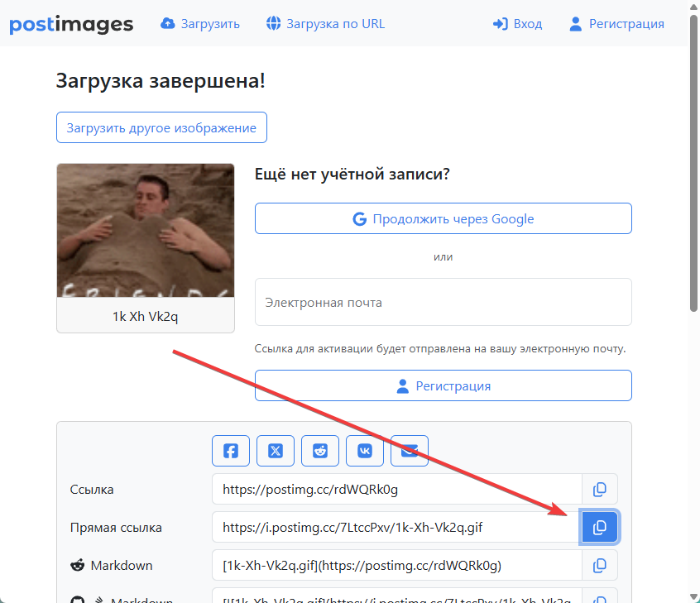
Task: Focus the Электронная почта input field
Action: [443, 302]
